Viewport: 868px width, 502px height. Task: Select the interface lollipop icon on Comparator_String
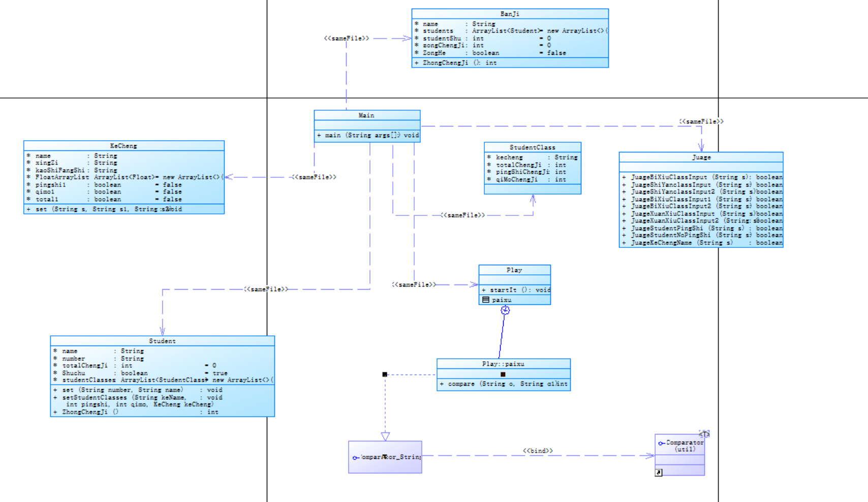355,458
